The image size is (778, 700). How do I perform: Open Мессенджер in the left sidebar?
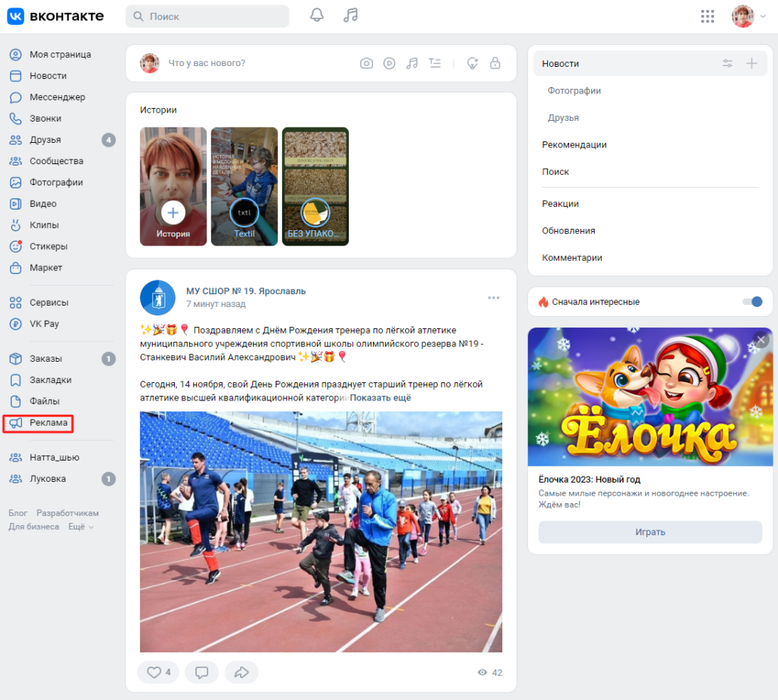(57, 97)
